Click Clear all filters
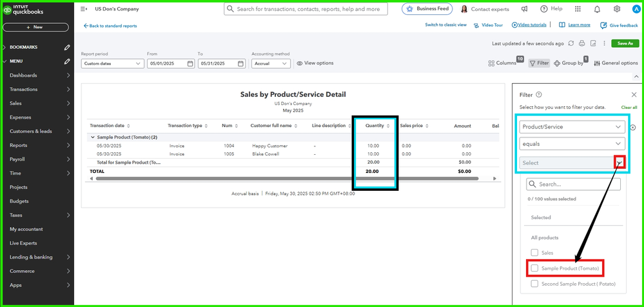The height and width of the screenshot is (307, 644). pos(629,107)
